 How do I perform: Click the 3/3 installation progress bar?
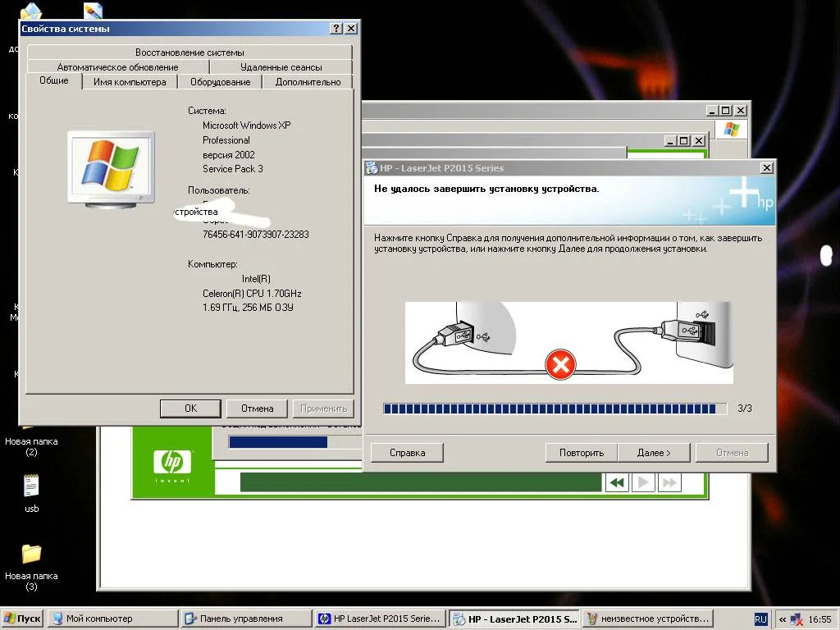[555, 409]
